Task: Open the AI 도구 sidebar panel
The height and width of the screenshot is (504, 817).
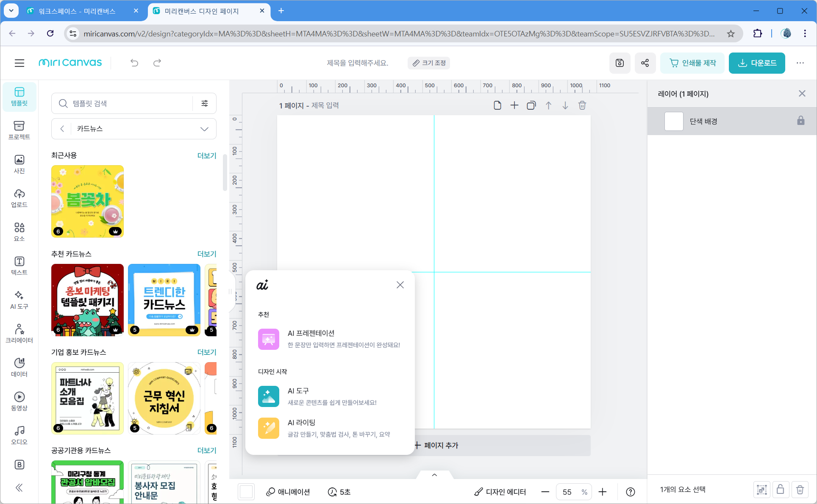Action: tap(19, 299)
